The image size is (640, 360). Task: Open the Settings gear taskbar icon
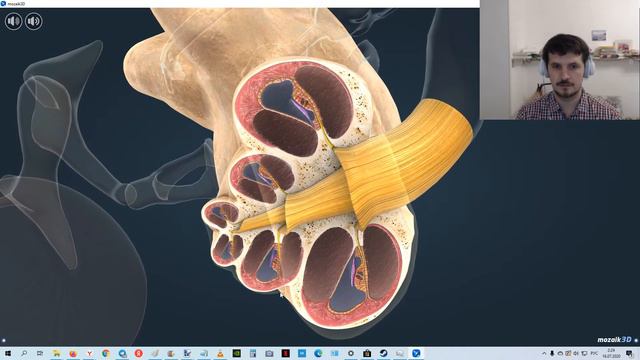[x=351, y=353]
